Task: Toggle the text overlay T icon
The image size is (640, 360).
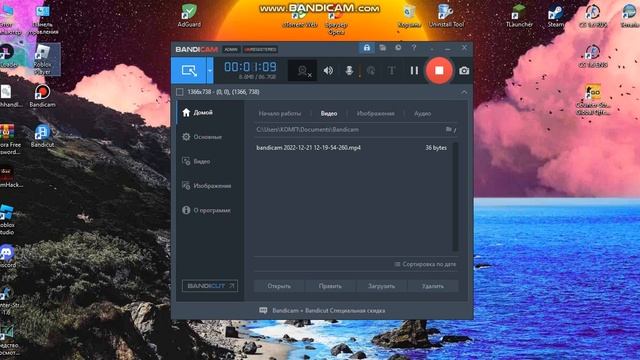Action: [x=391, y=71]
